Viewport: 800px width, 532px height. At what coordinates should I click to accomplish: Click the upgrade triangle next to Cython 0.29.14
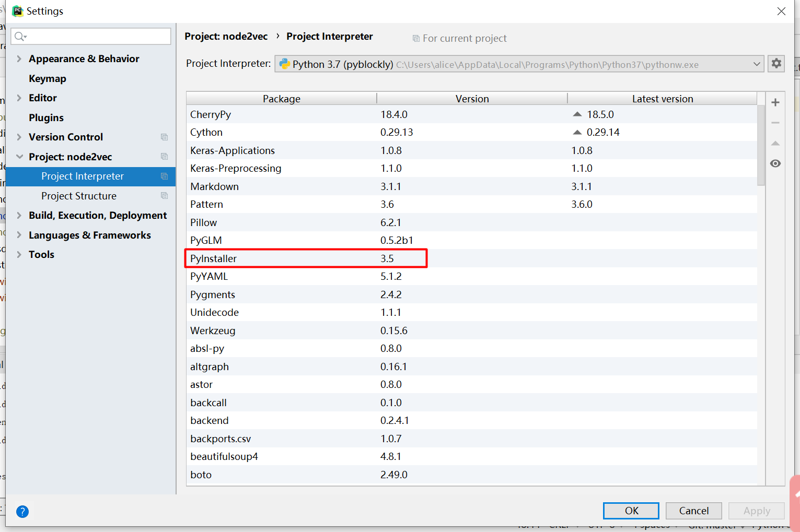577,132
